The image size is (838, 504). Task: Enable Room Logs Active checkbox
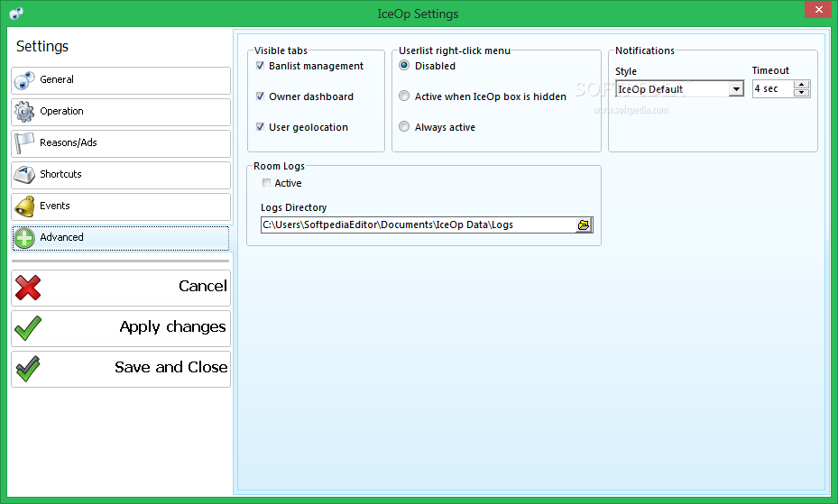(x=266, y=183)
